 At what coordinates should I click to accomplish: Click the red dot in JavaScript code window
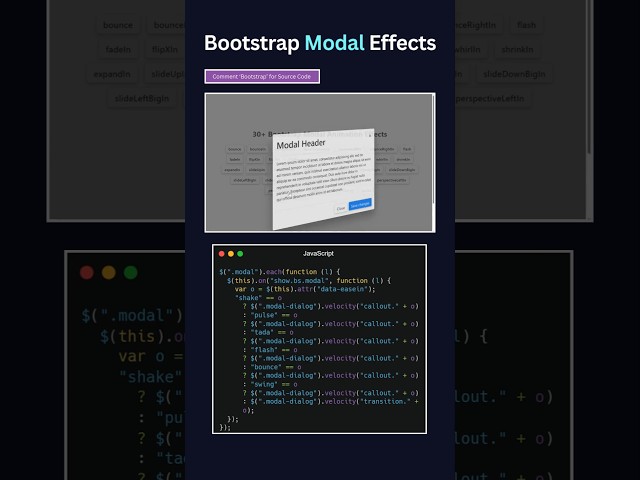click(x=222, y=254)
